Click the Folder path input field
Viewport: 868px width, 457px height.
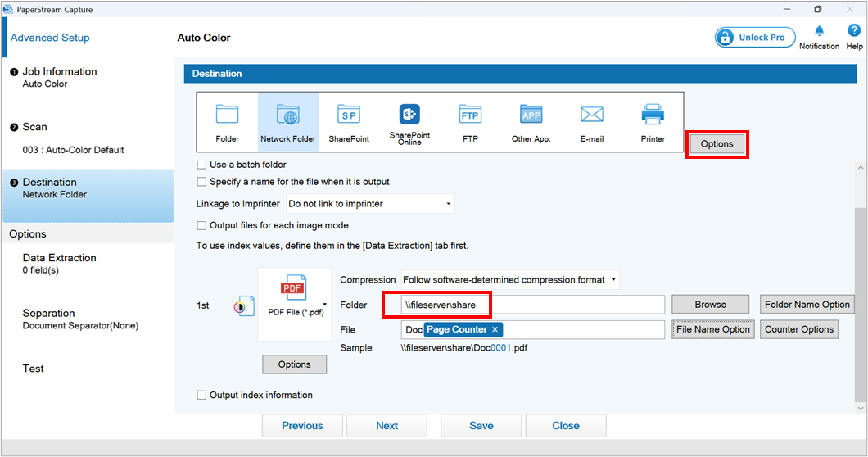tap(532, 305)
